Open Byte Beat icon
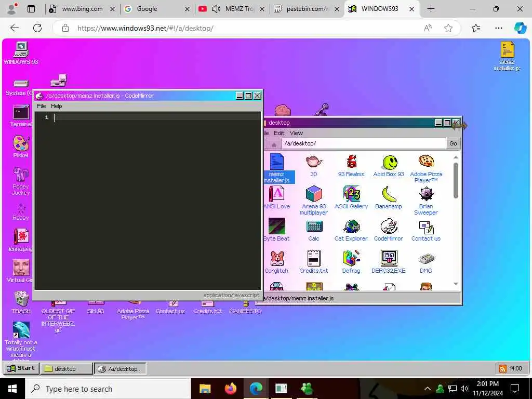 click(x=276, y=230)
